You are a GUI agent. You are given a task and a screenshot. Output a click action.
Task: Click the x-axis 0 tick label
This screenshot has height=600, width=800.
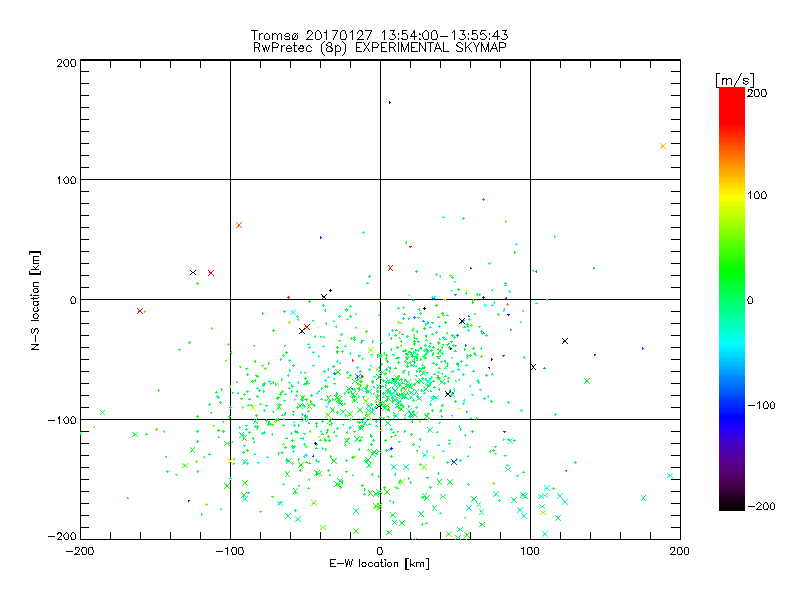click(380, 551)
